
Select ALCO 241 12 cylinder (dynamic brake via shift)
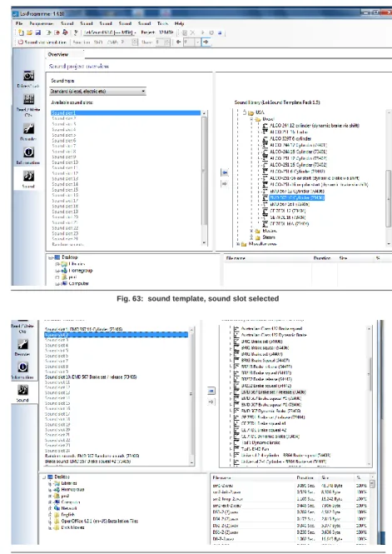(x=315, y=126)
